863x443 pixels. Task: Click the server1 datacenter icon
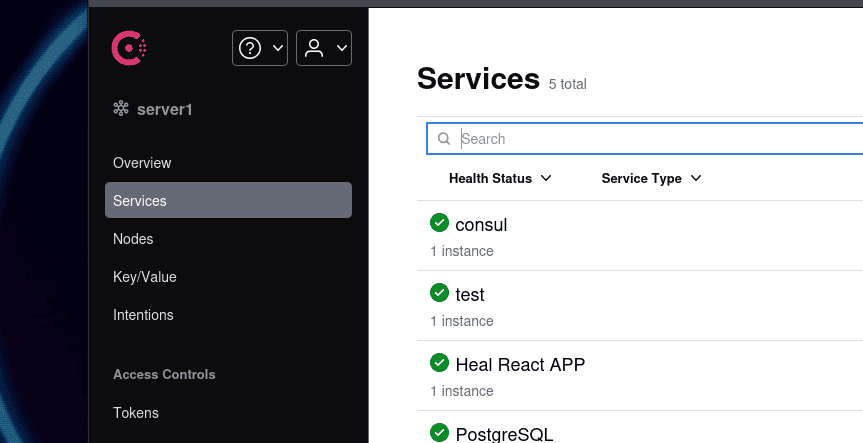coord(121,109)
